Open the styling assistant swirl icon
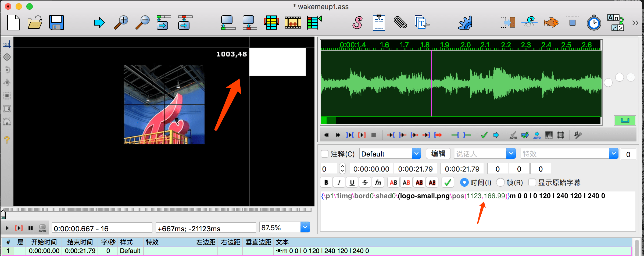644x256 pixels. (x=529, y=23)
